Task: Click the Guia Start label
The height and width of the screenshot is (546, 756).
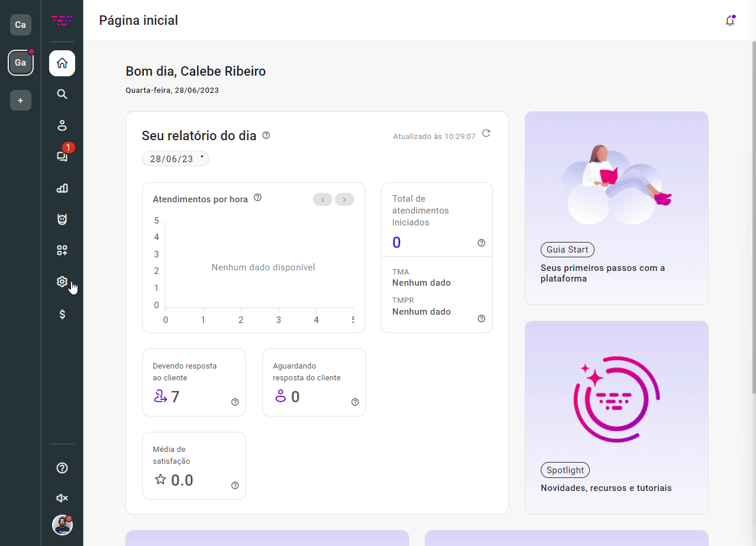Action: [567, 250]
